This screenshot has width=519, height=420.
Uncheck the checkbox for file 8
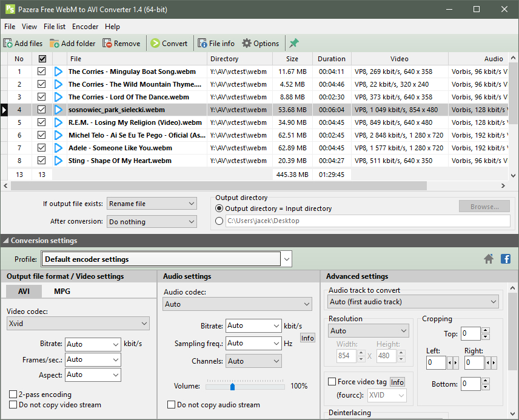pyautogui.click(x=41, y=161)
